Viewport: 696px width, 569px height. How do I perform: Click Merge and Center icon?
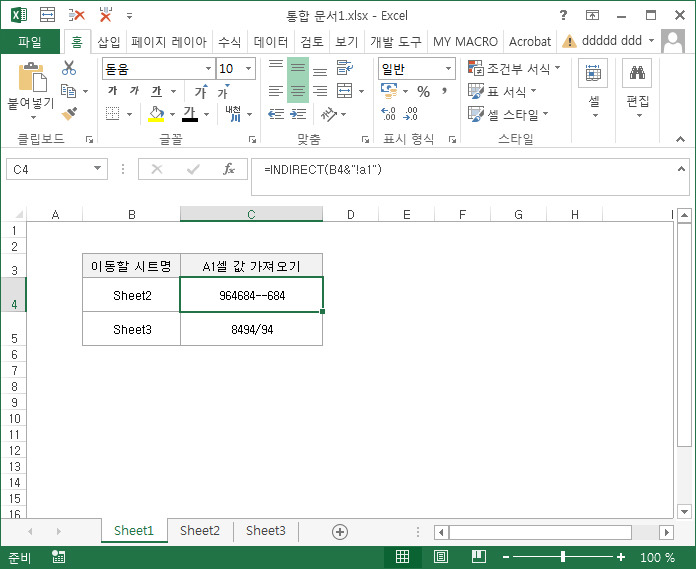click(345, 91)
